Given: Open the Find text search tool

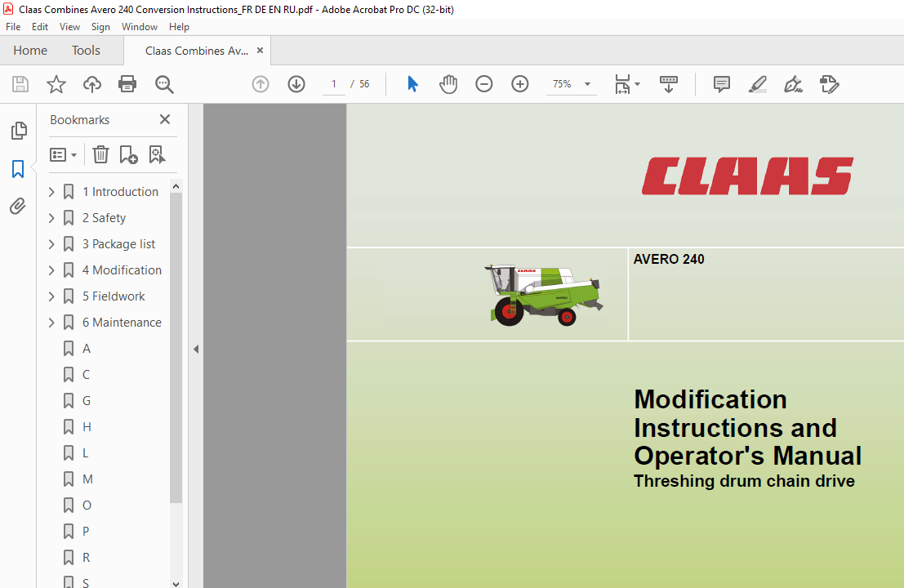Looking at the screenshot, I should (x=164, y=84).
